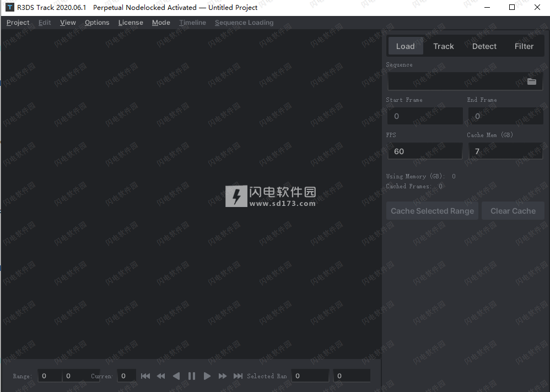The image size is (550, 392).
Task: Pause playback
Action: 192,376
